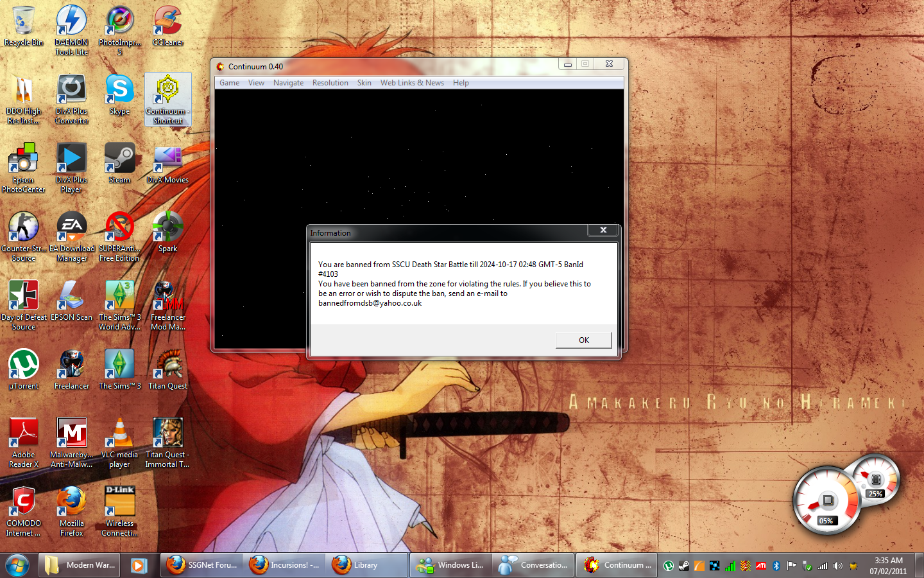924x578 pixels.
Task: Switch to the Windows Live Messenger window
Action: [451, 565]
